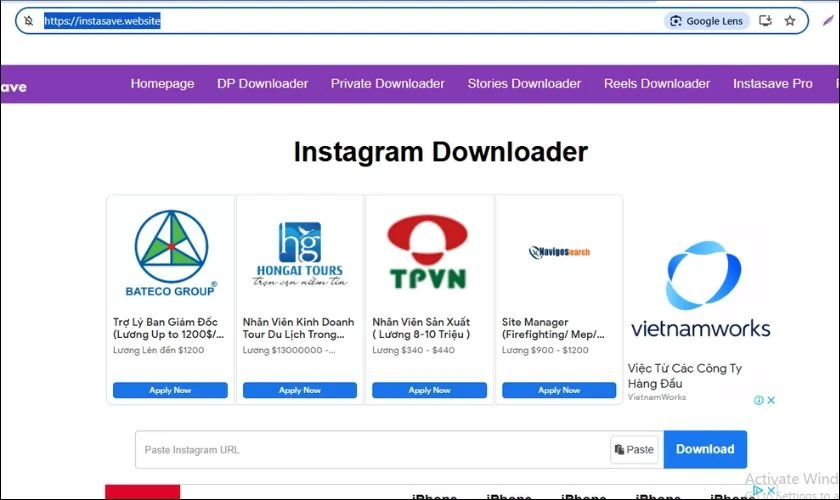840x500 pixels.
Task: Click the notifications blocked icon in address bar
Action: pyautogui.click(x=28, y=21)
